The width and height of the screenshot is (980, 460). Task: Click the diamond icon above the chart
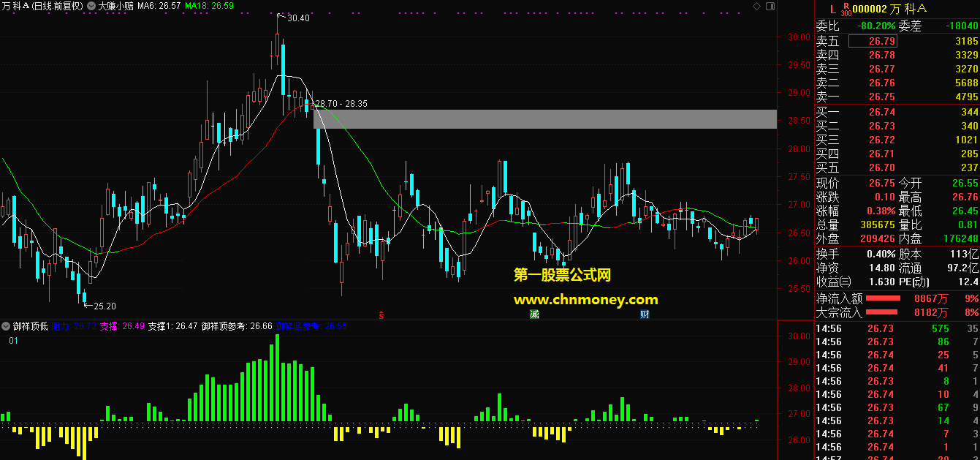[756, 6]
